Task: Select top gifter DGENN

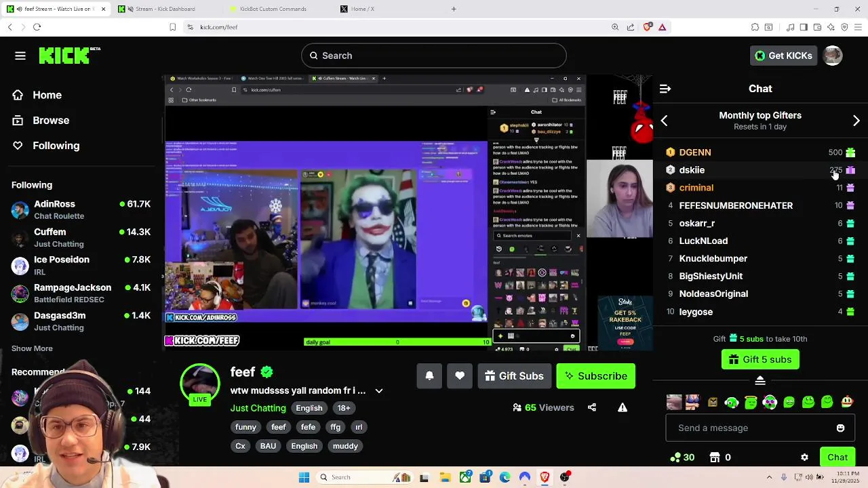Action: tap(760, 152)
